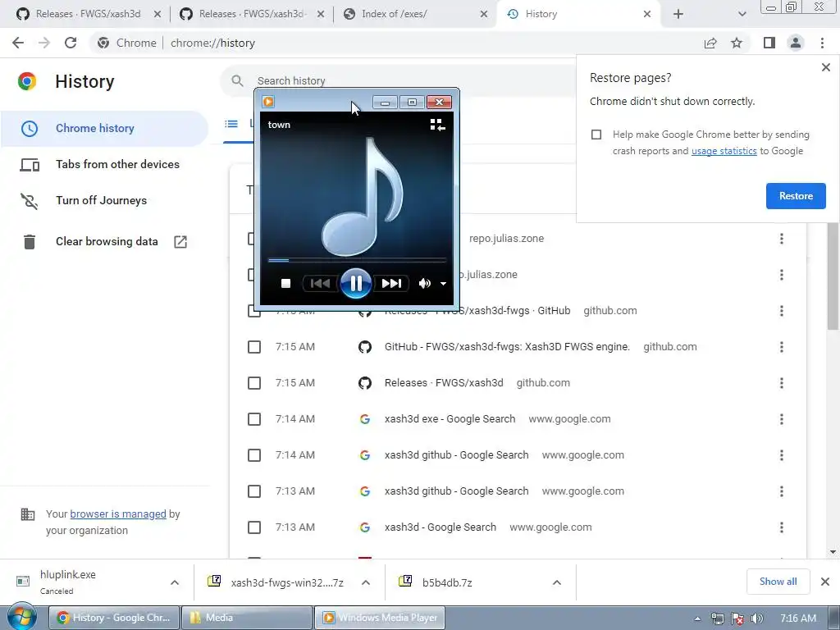Open Tabs from other devices

(x=104, y=164)
